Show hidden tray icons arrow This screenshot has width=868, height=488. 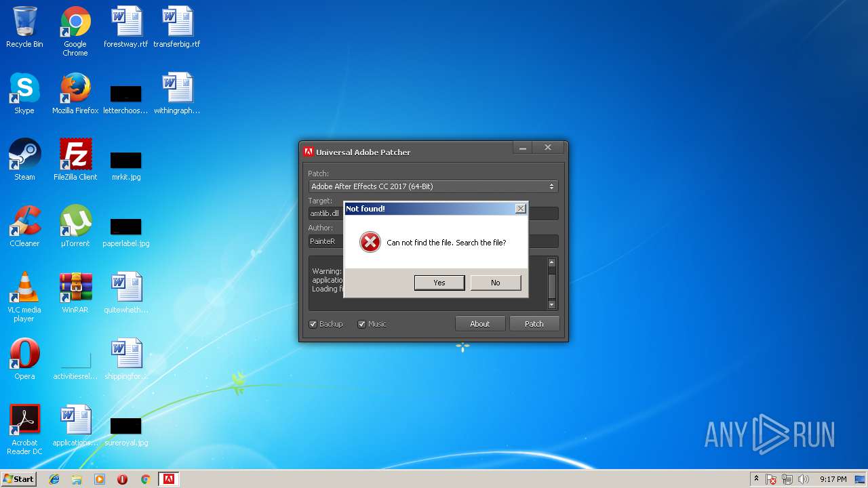tap(756, 479)
